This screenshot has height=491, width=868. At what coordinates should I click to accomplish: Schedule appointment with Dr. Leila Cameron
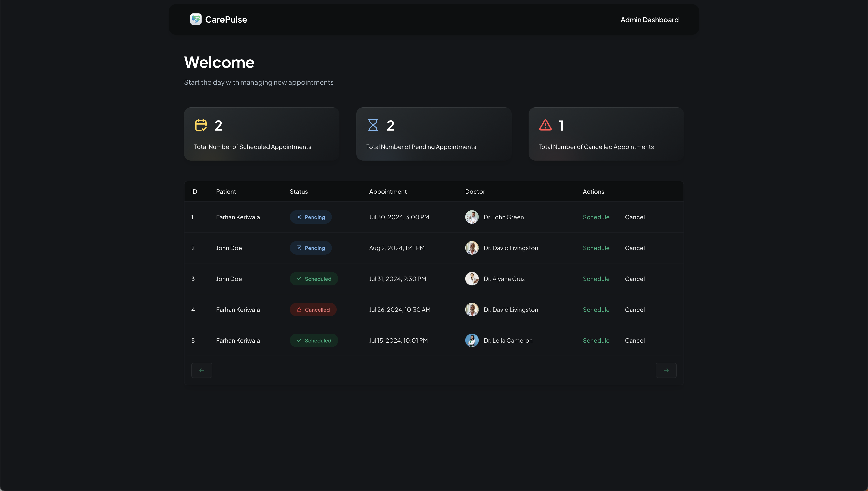(x=596, y=341)
